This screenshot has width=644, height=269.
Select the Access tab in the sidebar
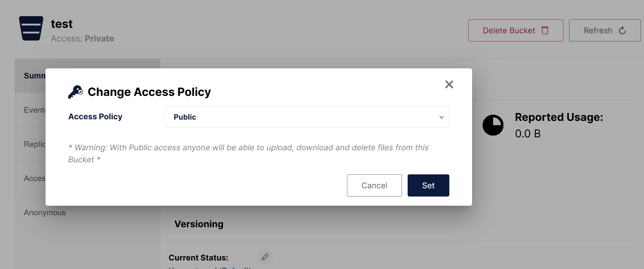click(35, 178)
